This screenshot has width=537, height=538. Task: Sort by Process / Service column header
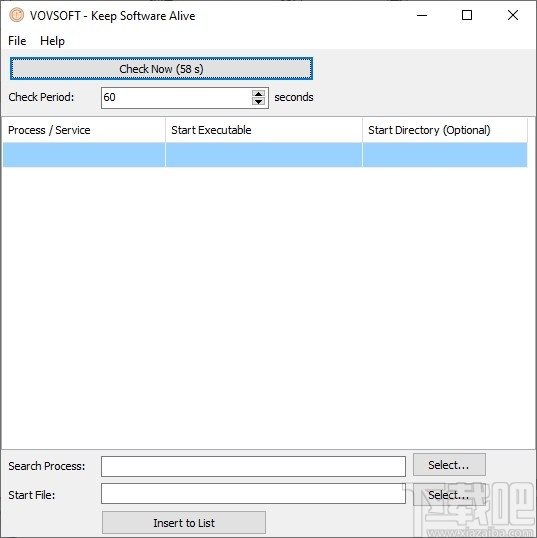tap(84, 130)
